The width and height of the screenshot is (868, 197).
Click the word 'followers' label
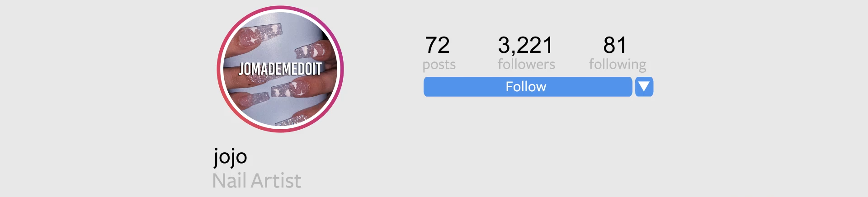(526, 64)
